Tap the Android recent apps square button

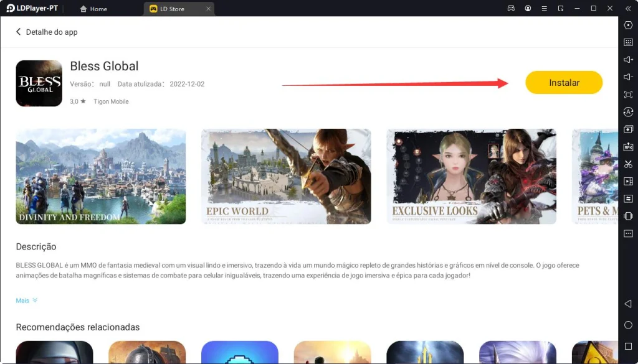coord(628,346)
